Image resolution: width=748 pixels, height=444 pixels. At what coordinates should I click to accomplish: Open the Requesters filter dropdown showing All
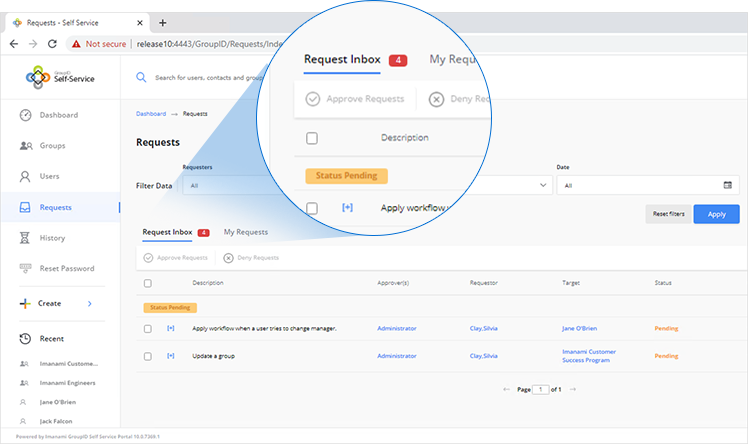(224, 185)
